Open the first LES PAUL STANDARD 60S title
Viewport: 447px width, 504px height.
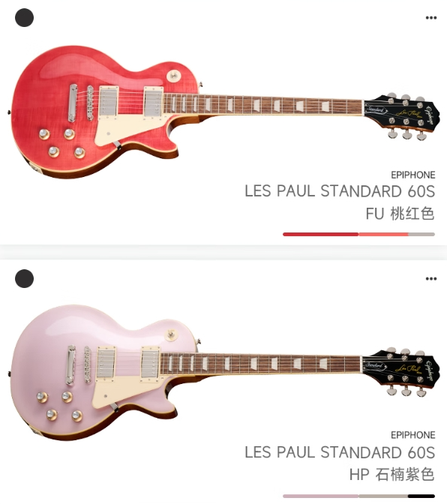340,191
